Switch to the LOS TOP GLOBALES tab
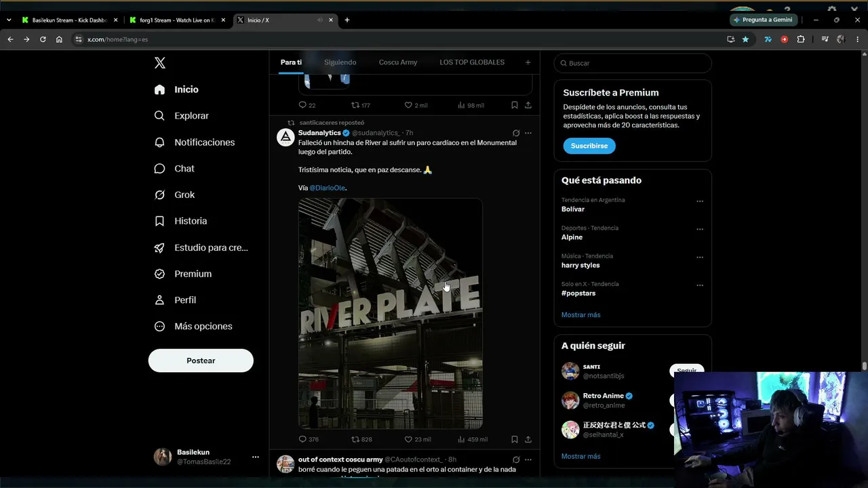The height and width of the screenshot is (488, 868). [x=472, y=62]
